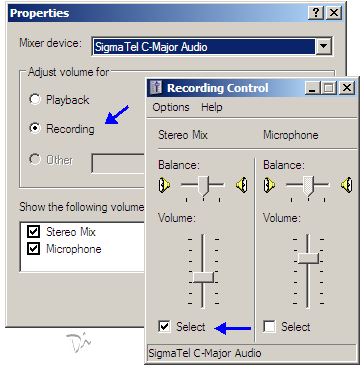
Task: Choose the Playback radio button
Action: coord(35,100)
